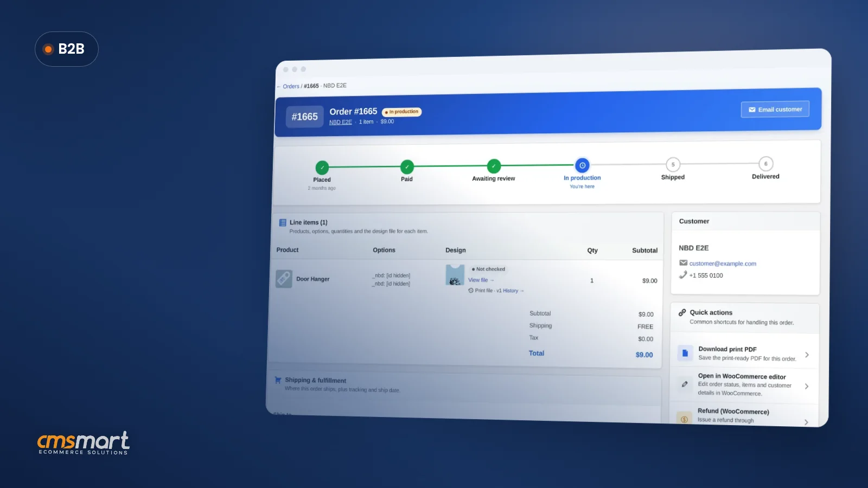Click the #1665 order number badge

(x=305, y=117)
